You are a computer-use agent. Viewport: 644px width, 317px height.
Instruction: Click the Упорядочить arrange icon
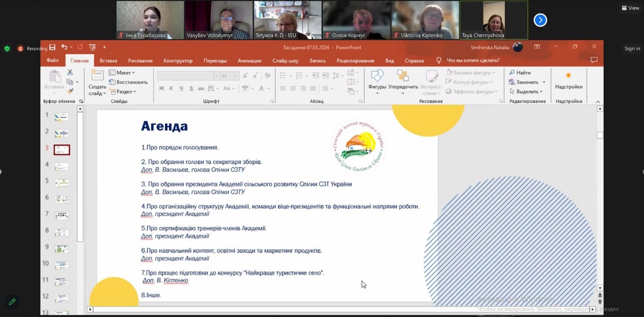click(x=403, y=79)
